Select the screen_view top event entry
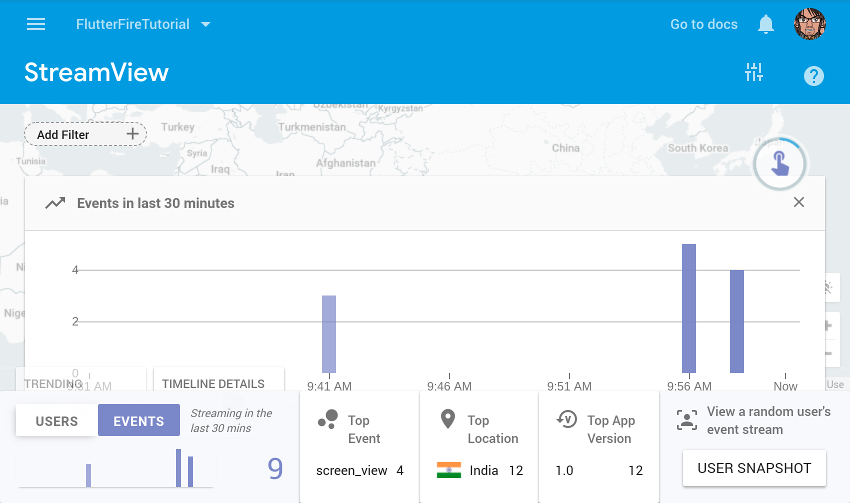 [360, 470]
